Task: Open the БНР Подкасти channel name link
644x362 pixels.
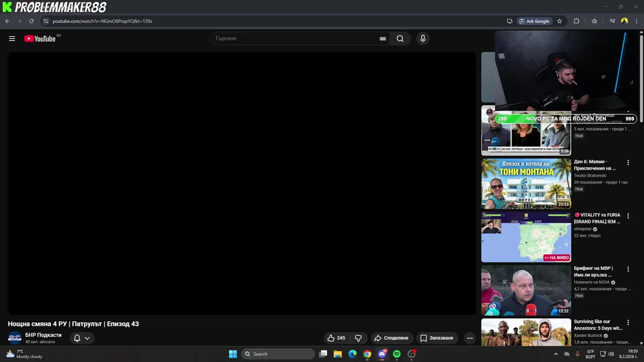Action: 43,335
